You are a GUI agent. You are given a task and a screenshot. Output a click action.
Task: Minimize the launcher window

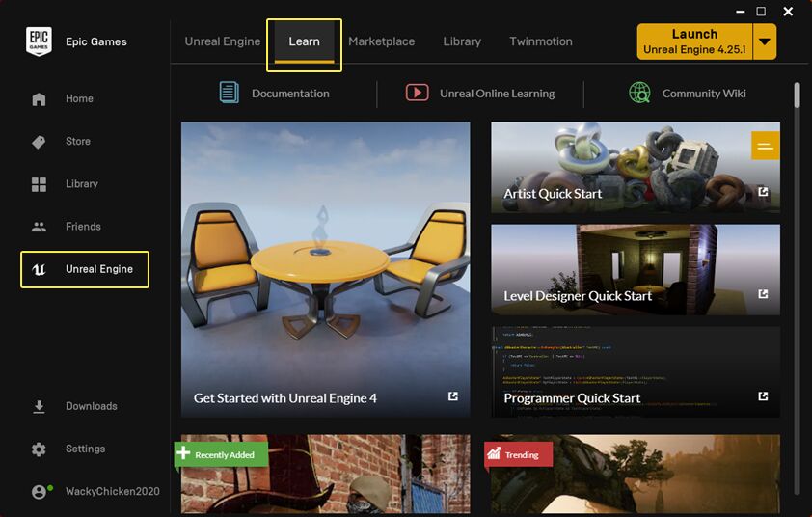tap(741, 12)
